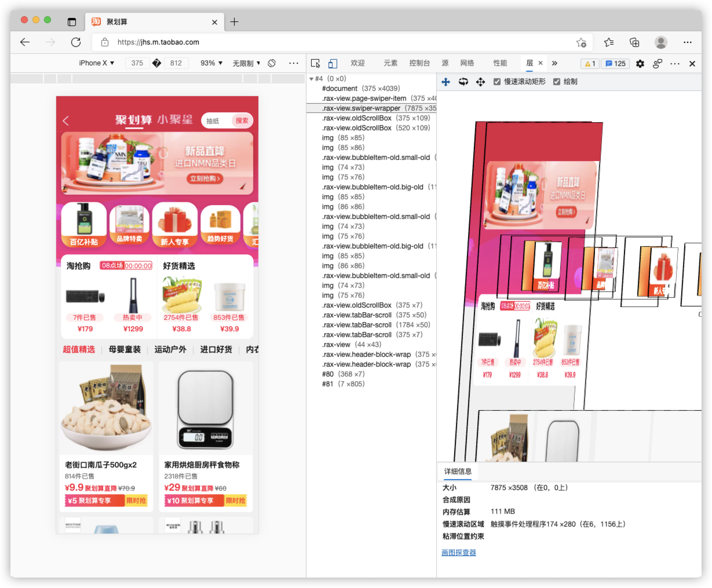Show more DevTools tabs chevron
The height and width of the screenshot is (588, 712).
click(x=554, y=63)
